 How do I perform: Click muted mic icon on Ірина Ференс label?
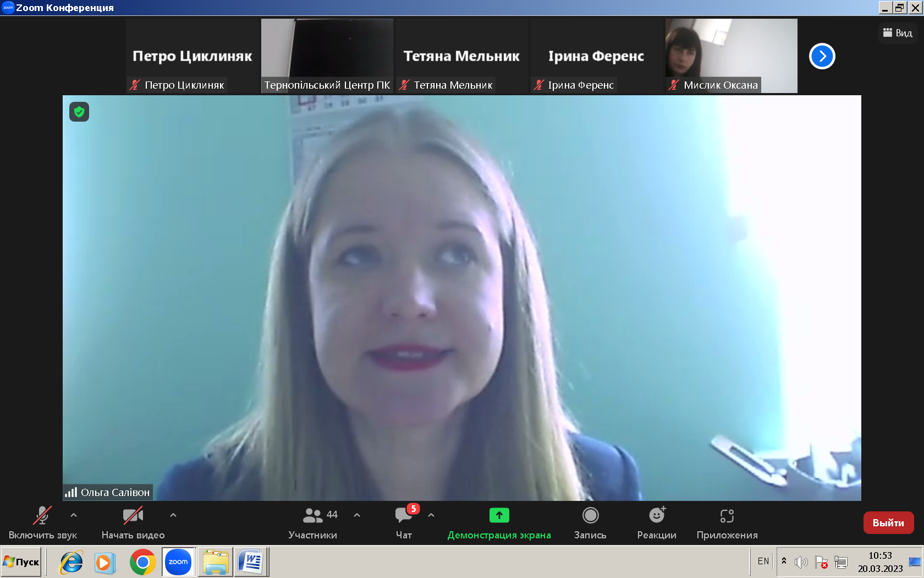539,85
